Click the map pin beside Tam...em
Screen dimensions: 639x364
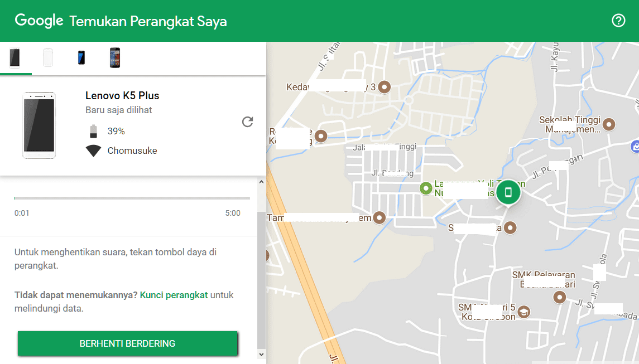click(379, 217)
